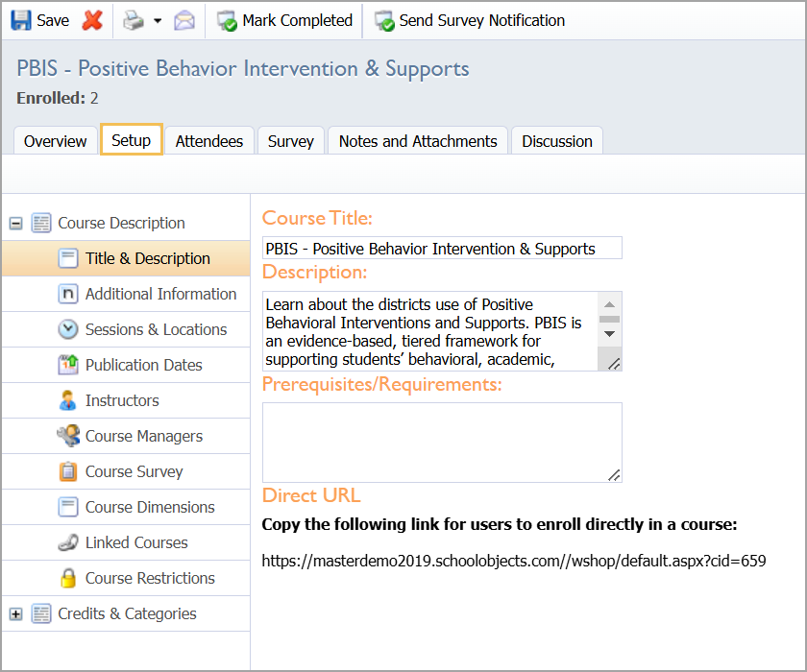807x672 pixels.
Task: Click the Credits & Categories document icon
Action: point(41,613)
